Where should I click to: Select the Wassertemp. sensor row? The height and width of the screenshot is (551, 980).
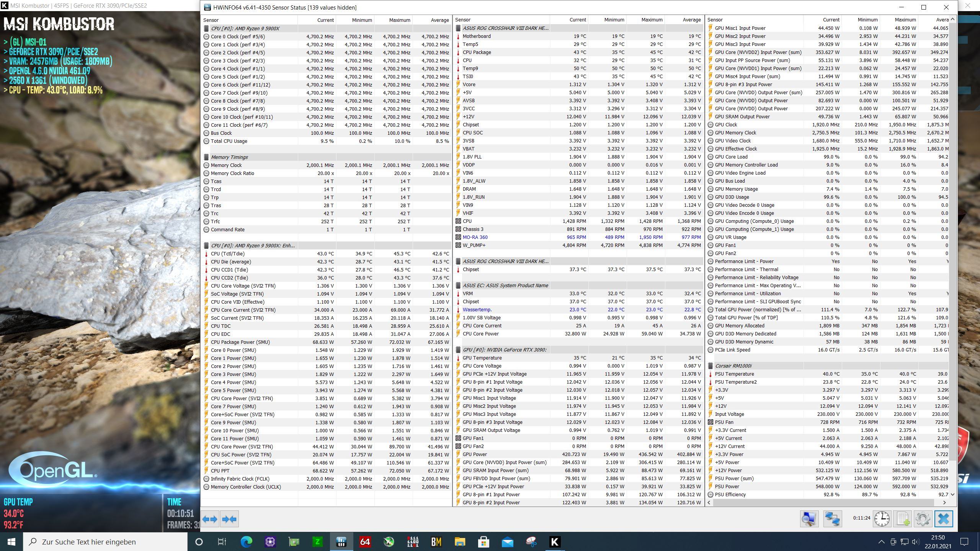477,309
